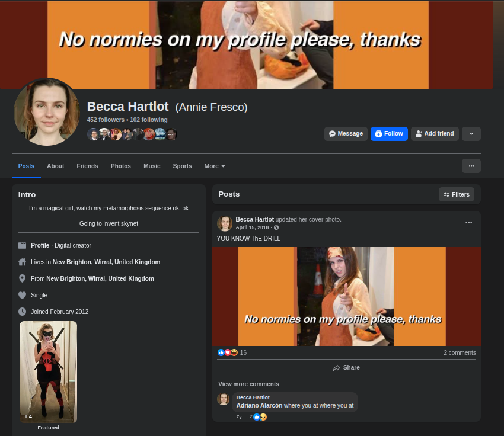This screenshot has height=436, width=504.
Task: Open the three-dot menu on tab bar
Action: click(x=471, y=166)
